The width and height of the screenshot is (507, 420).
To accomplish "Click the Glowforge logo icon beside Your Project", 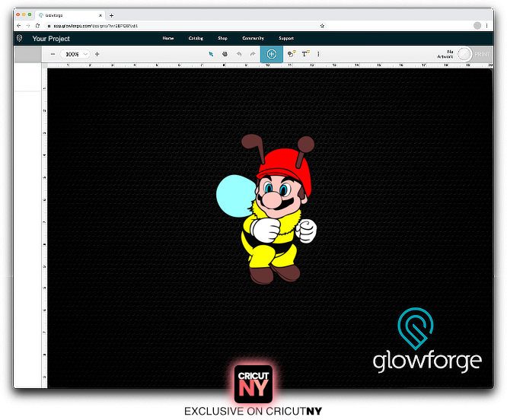I will [19, 38].
